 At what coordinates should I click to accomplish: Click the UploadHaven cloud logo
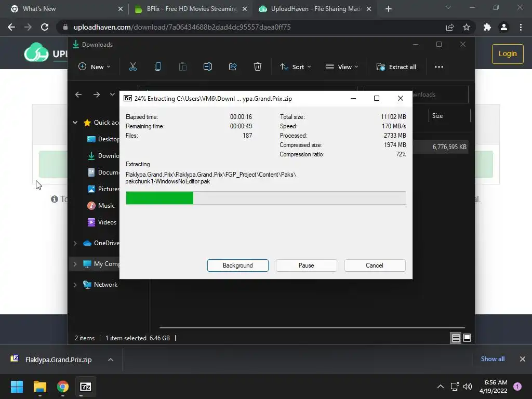pyautogui.click(x=36, y=52)
